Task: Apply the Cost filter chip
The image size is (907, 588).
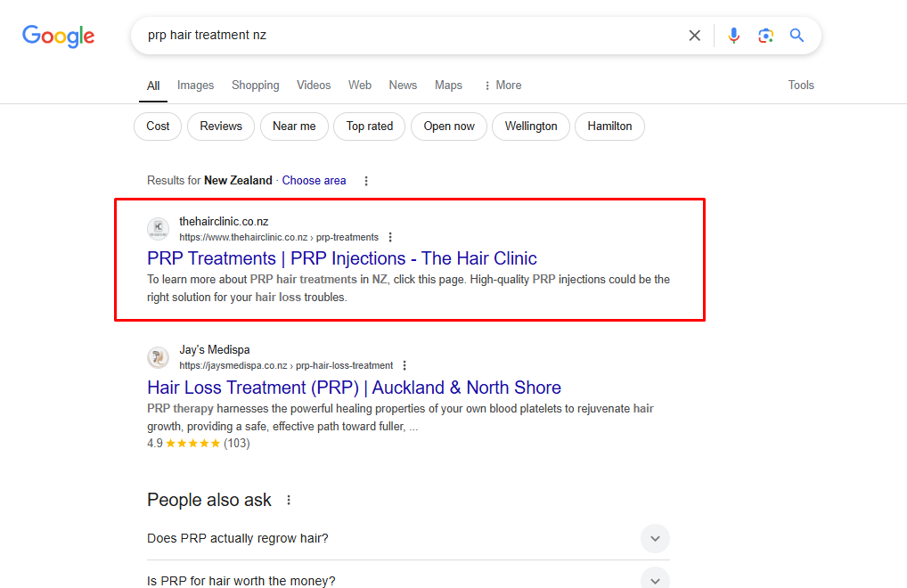Action: pyautogui.click(x=158, y=126)
